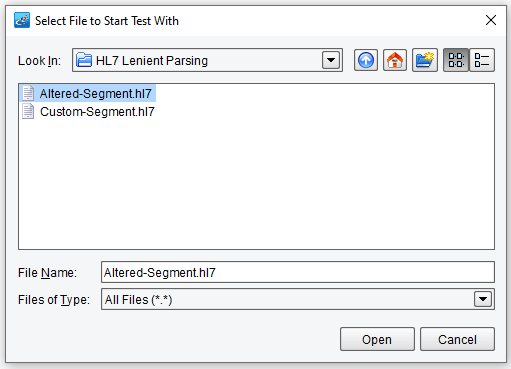Close the Select File dialog
Screen dimensions: 511x369
491,20
